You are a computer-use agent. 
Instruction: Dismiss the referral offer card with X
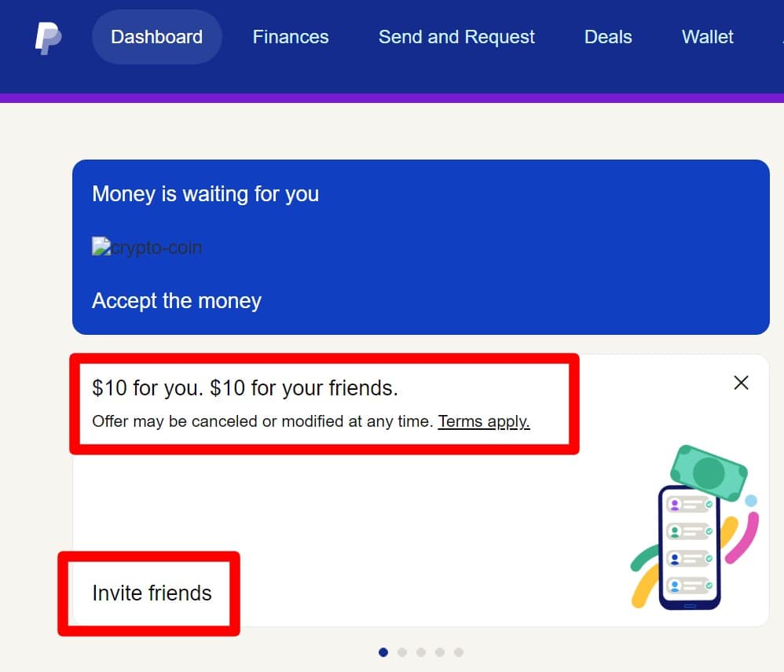click(x=741, y=383)
